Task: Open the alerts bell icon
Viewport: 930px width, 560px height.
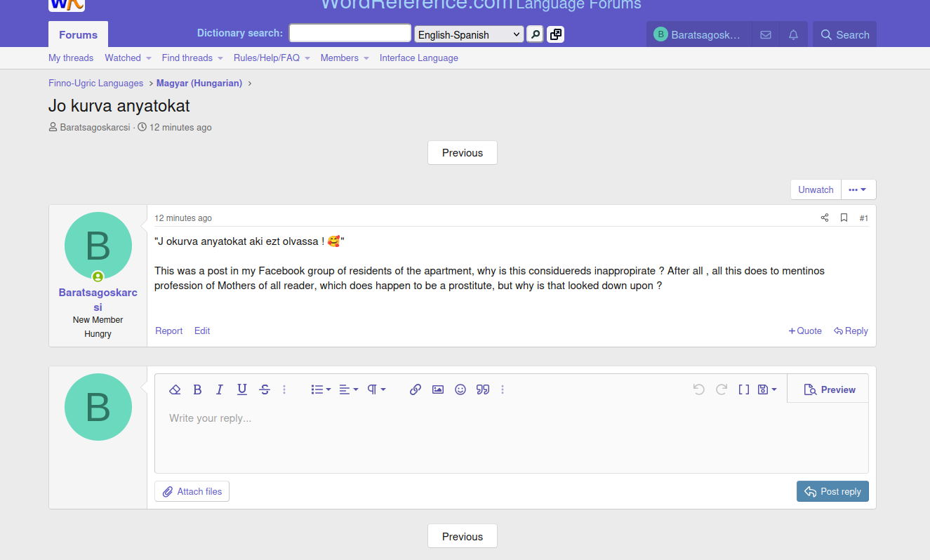Action: (793, 34)
